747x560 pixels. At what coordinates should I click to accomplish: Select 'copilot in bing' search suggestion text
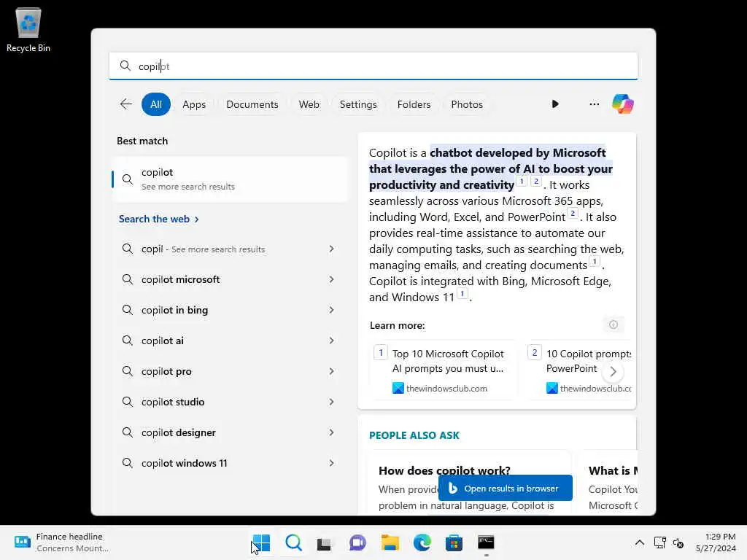(x=174, y=310)
